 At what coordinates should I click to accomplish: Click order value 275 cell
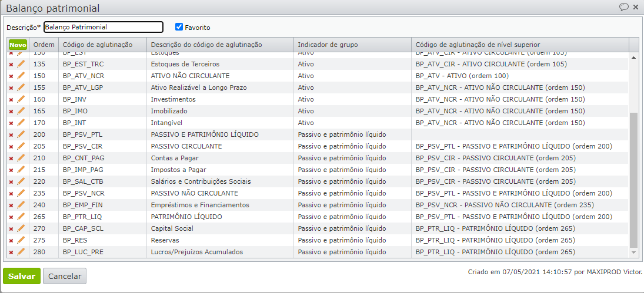(x=44, y=240)
